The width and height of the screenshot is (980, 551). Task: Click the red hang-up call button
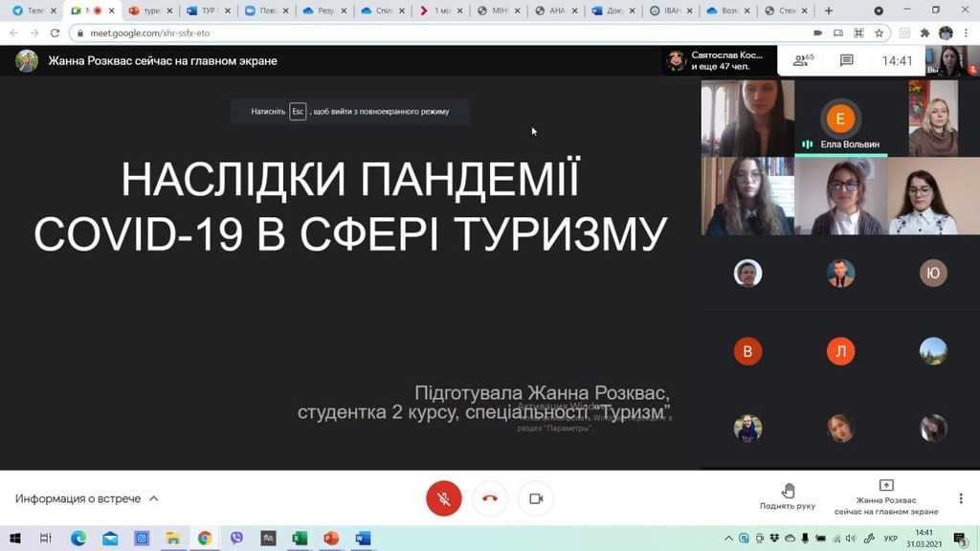pyautogui.click(x=490, y=498)
